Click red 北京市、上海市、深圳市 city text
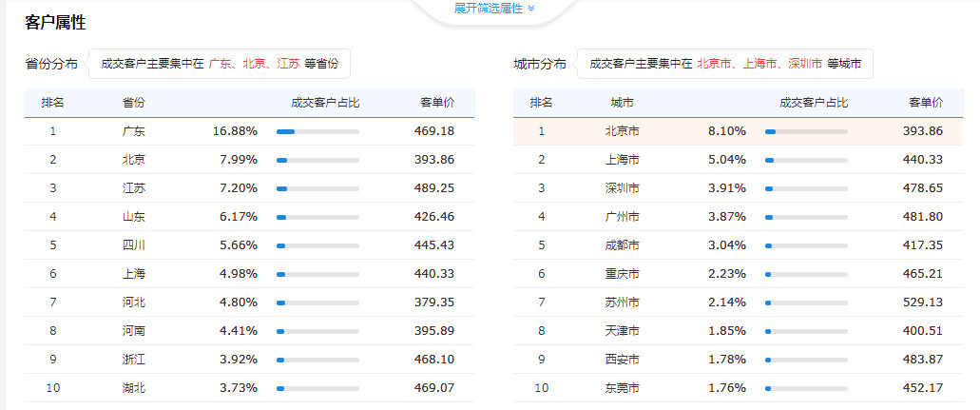 tap(759, 64)
